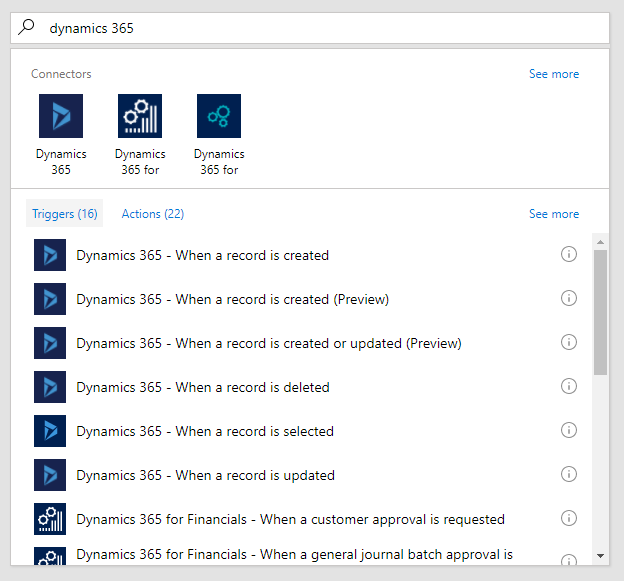Click the magnifying glass search icon
This screenshot has height=581, width=624.
click(x=27, y=28)
